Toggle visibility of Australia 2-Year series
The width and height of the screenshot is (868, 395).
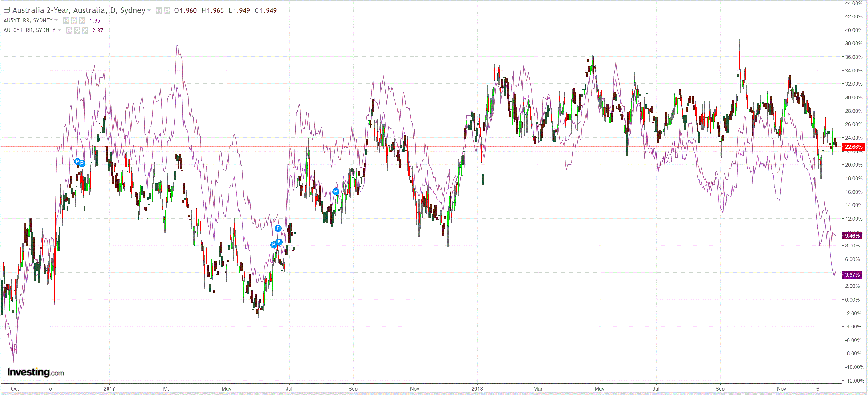tap(159, 11)
